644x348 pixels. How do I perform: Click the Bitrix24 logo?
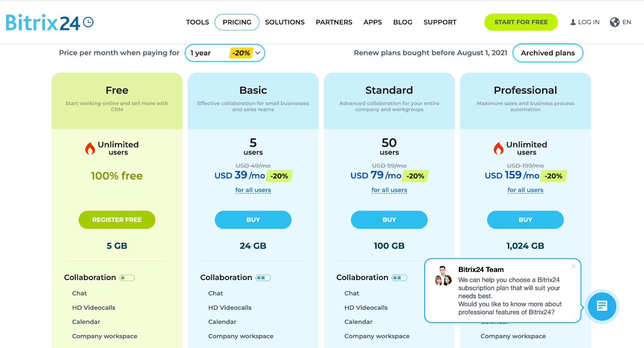[50, 23]
